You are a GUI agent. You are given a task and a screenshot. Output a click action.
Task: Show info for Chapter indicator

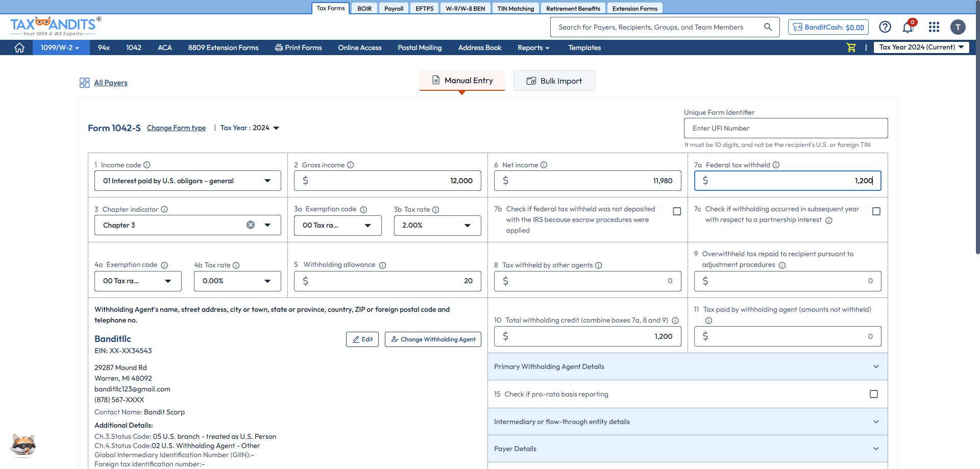[x=164, y=209]
